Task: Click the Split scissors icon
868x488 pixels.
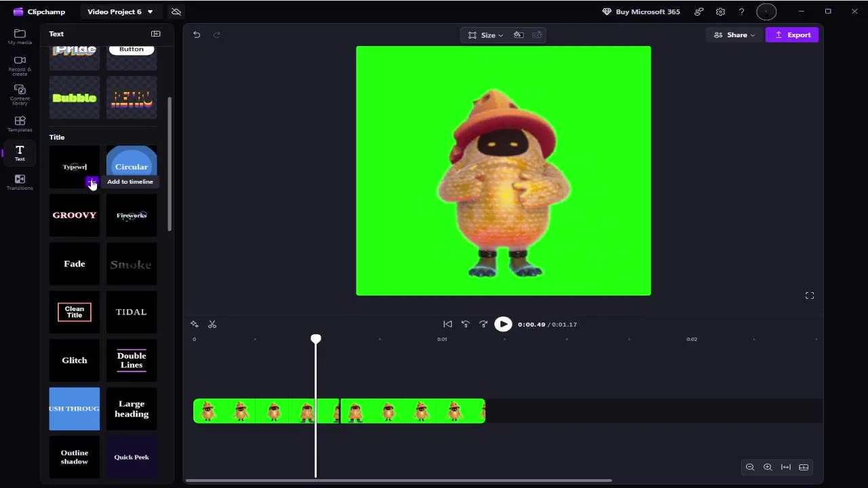Action: click(x=212, y=325)
